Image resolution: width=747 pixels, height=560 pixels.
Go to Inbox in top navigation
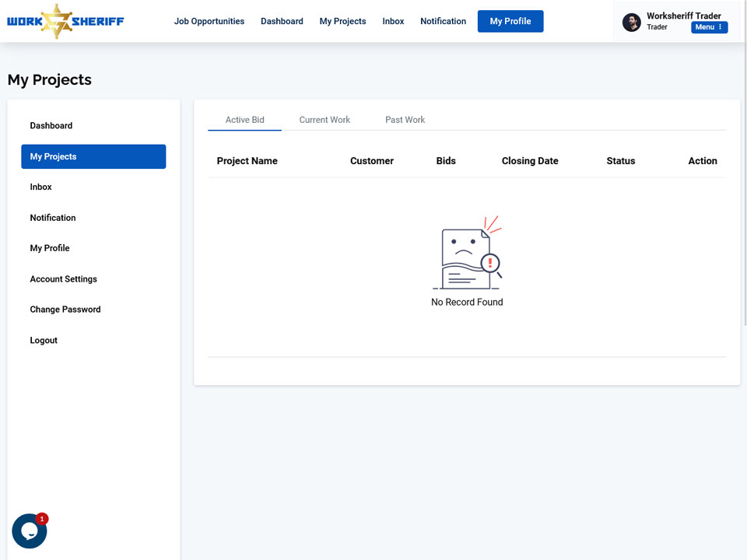click(393, 22)
